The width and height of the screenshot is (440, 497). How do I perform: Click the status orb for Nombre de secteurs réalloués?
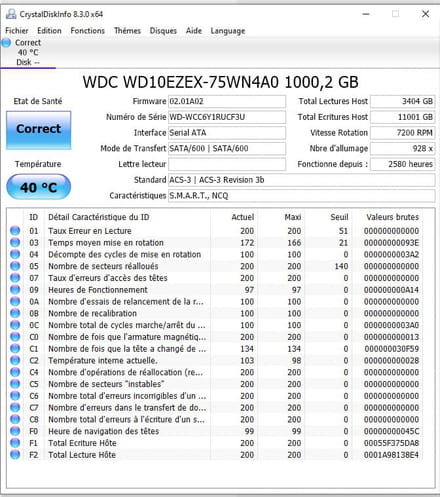tap(15, 266)
